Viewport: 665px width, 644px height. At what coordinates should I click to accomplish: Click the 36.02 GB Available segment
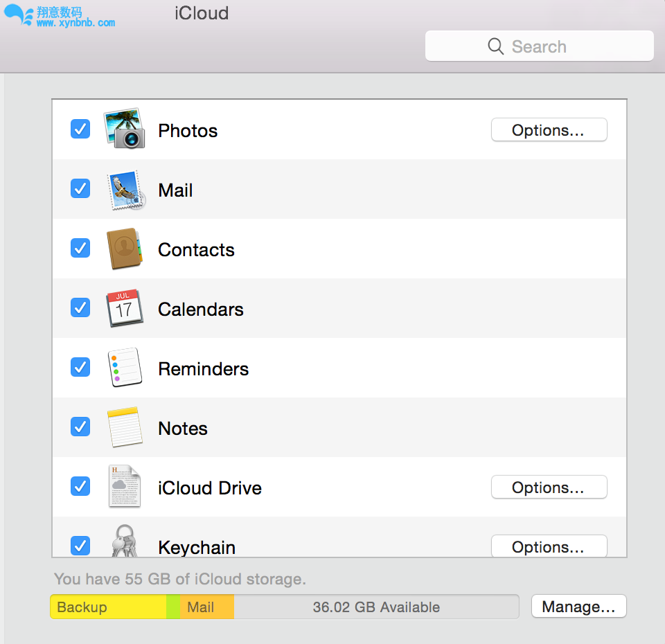(376, 607)
